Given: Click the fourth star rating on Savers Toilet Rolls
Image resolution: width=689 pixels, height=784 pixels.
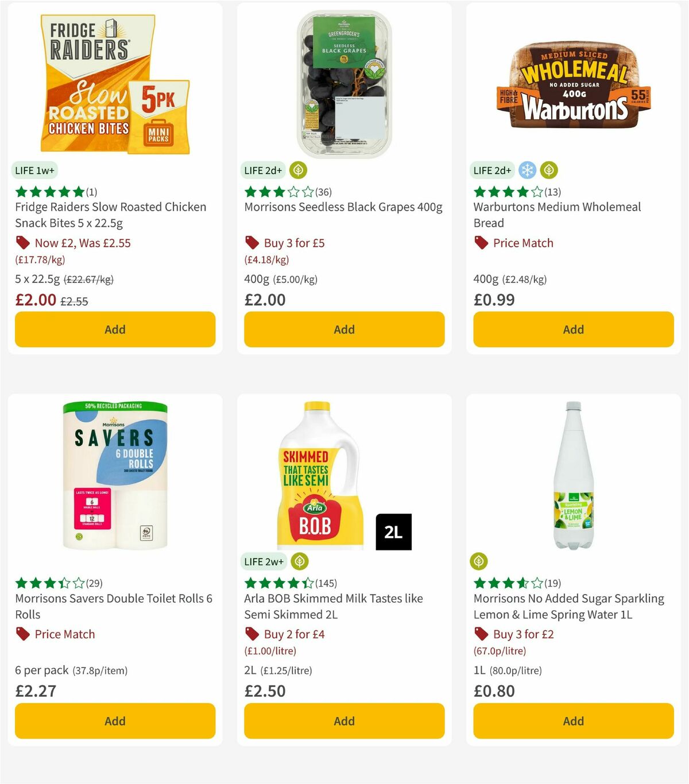Looking at the screenshot, I should [63, 583].
